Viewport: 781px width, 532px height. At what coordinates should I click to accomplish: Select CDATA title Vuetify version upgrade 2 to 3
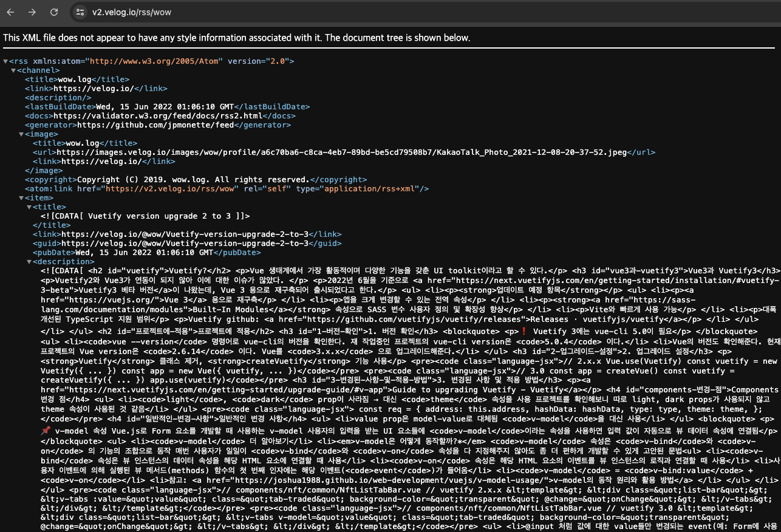[145, 216]
